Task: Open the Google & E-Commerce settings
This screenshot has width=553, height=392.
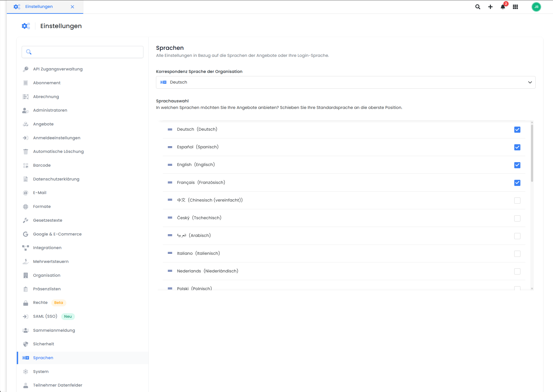Action: tap(57, 234)
